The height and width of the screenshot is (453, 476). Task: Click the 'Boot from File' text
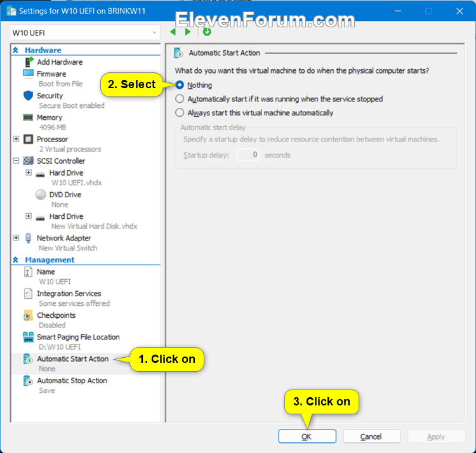click(x=61, y=84)
